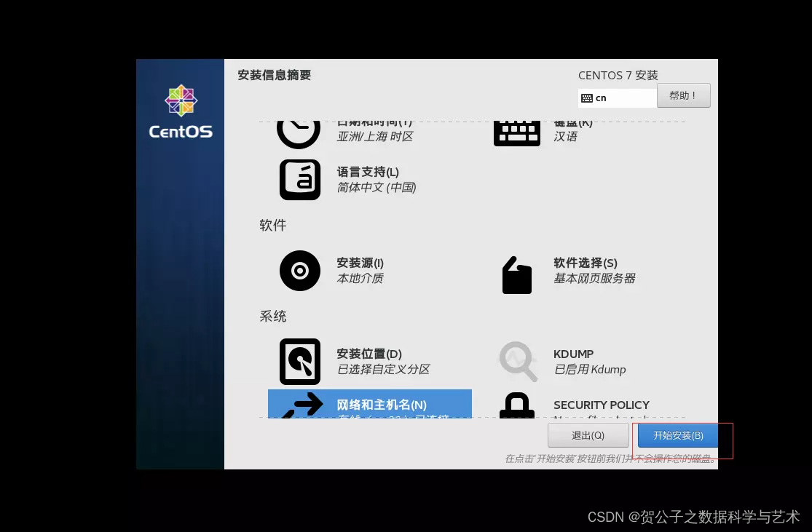Click the 帮助！ help button
The width and height of the screenshot is (812, 532).
(x=683, y=95)
